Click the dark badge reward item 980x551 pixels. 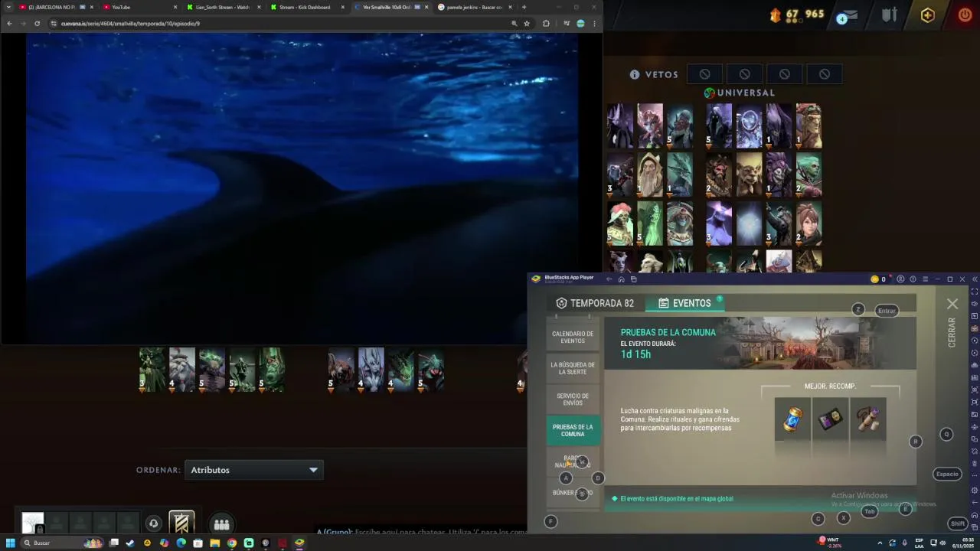(x=831, y=419)
